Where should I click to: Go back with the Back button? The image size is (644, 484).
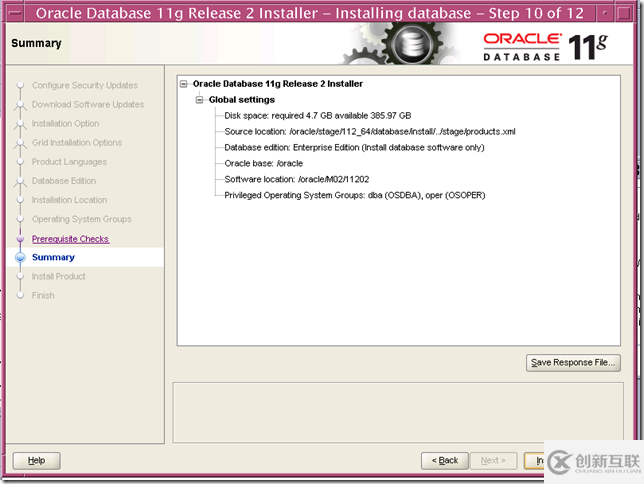pyautogui.click(x=445, y=461)
